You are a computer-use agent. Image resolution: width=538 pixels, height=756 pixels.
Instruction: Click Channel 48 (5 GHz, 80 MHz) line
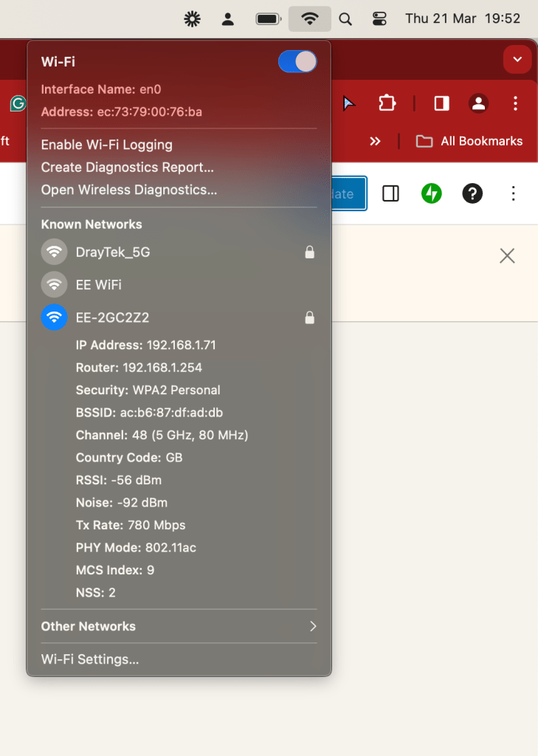point(162,436)
